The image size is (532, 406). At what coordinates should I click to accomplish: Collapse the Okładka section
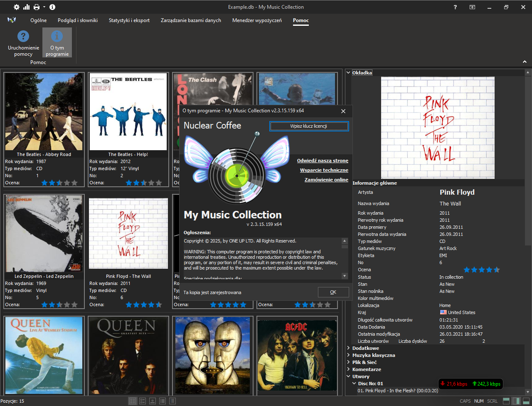point(348,73)
